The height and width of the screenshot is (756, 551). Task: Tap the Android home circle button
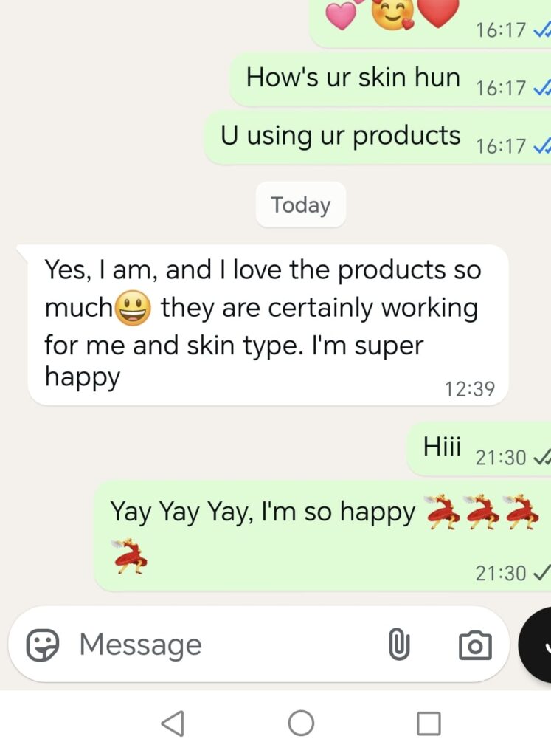(x=301, y=724)
